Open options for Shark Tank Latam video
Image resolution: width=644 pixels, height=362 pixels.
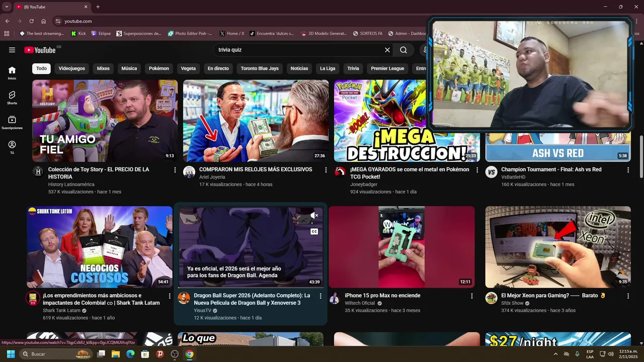pyautogui.click(x=170, y=296)
